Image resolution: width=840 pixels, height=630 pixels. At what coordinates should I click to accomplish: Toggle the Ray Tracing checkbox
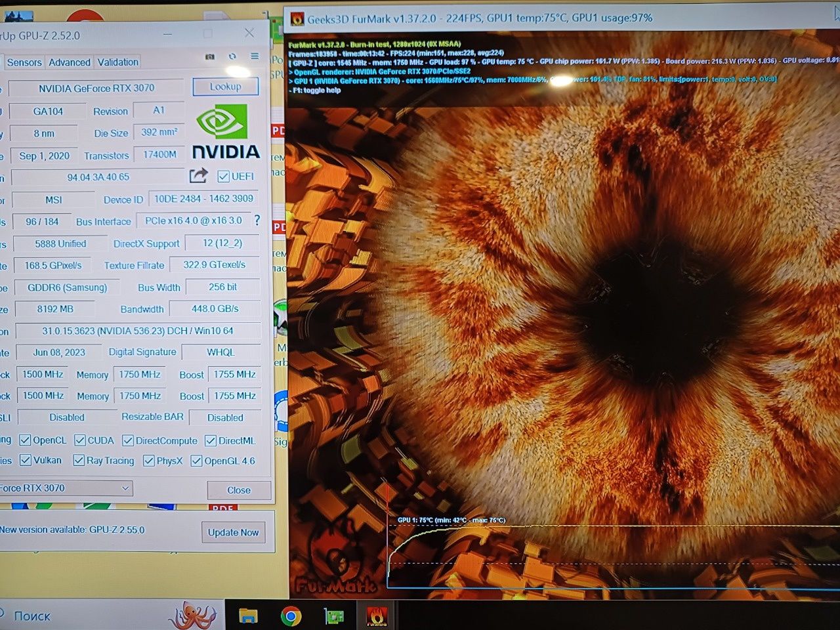(79, 460)
